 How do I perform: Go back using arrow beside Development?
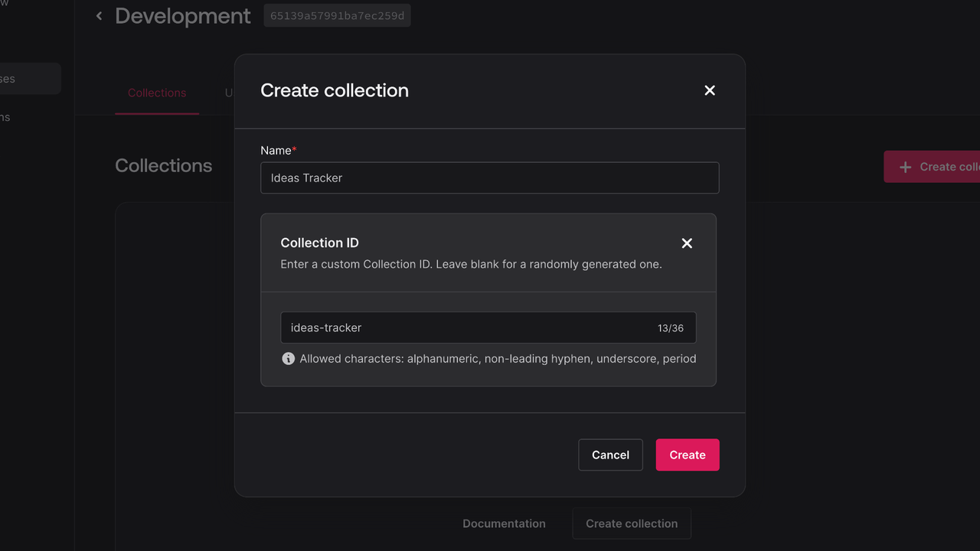pyautogui.click(x=99, y=16)
